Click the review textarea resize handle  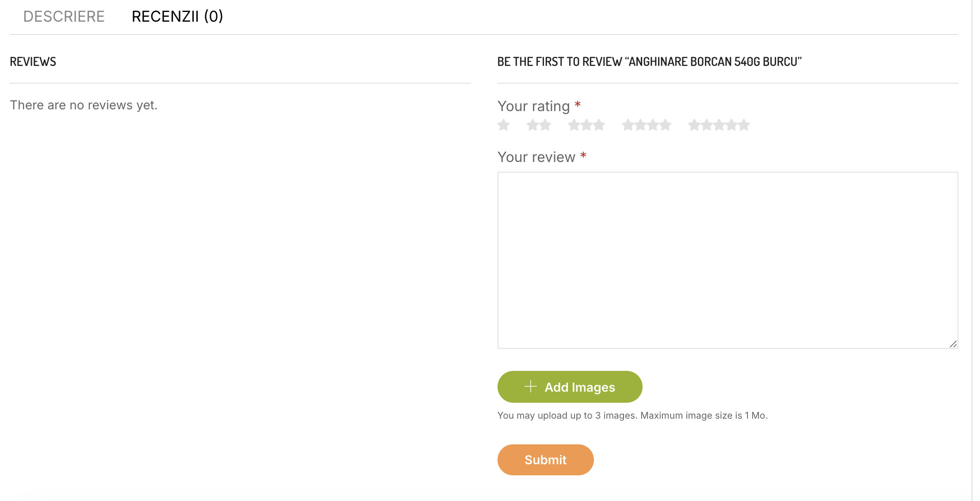pos(953,344)
